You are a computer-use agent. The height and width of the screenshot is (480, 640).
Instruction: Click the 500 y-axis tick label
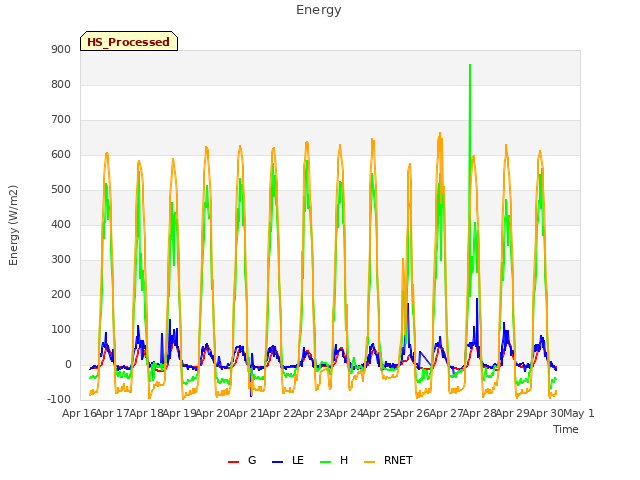pos(61,190)
